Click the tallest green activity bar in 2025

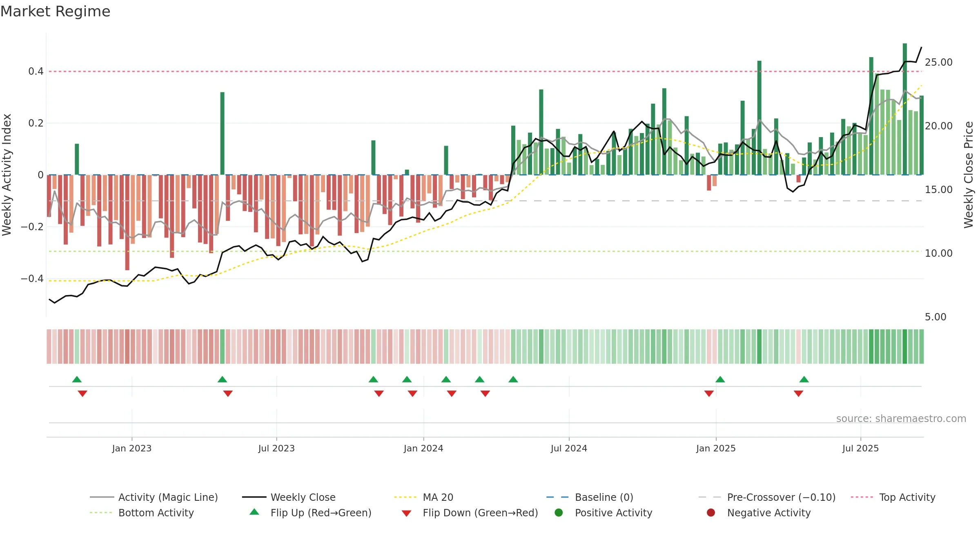[x=905, y=109]
